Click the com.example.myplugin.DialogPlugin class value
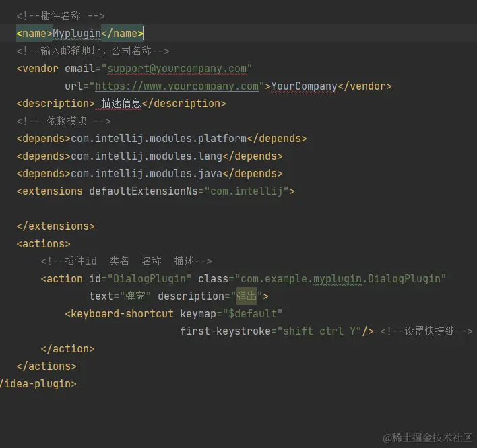Screen dimensions: 477x448 [340, 279]
